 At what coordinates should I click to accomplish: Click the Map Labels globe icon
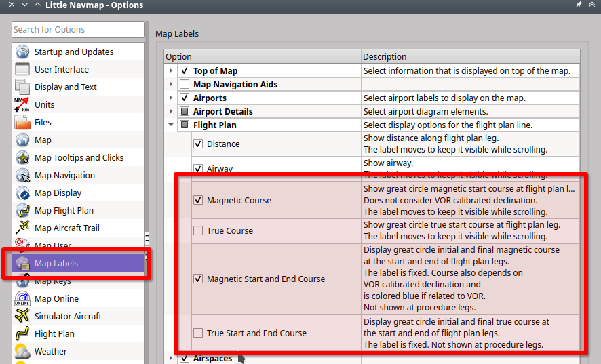(x=22, y=263)
